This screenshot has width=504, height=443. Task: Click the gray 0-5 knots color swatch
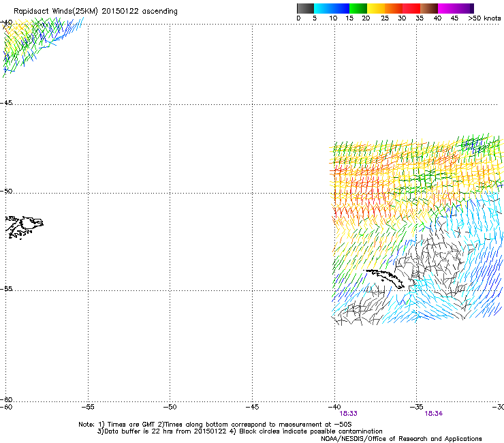(305, 8)
